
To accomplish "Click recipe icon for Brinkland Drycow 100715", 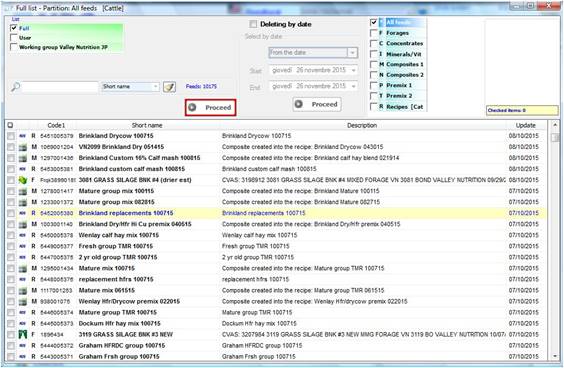I will click(x=23, y=136).
